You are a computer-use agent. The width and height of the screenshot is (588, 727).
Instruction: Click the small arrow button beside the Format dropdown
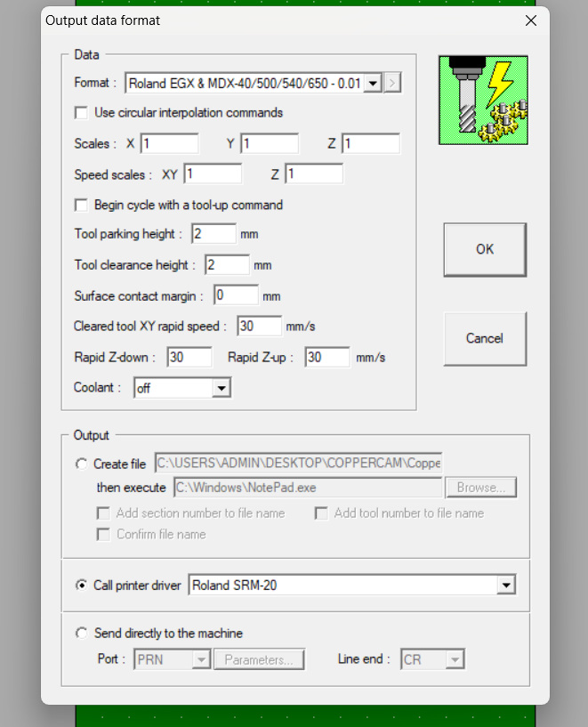[392, 84]
